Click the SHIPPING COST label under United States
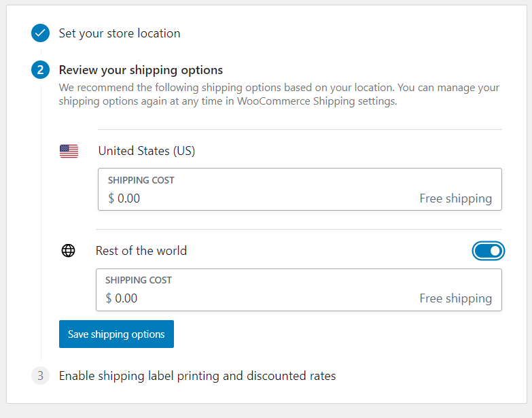532x418 pixels. pyautogui.click(x=141, y=181)
